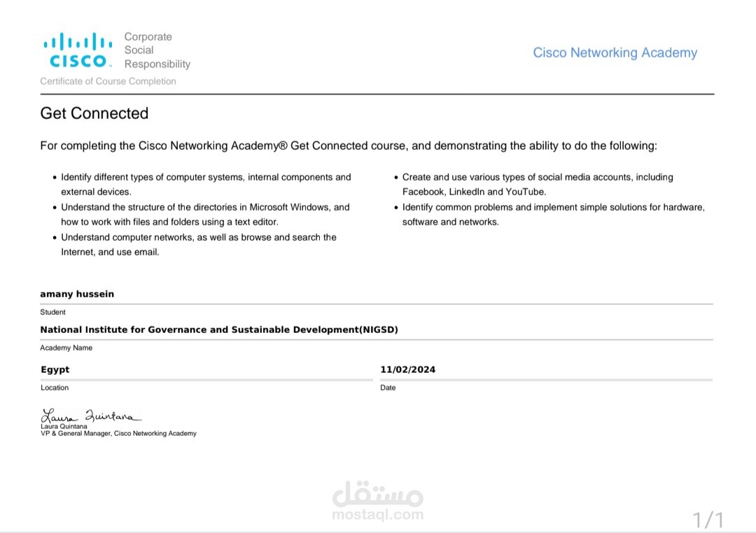Click the bullet about social media accounts
Image resolution: width=756 pixels, height=533 pixels.
(x=534, y=184)
